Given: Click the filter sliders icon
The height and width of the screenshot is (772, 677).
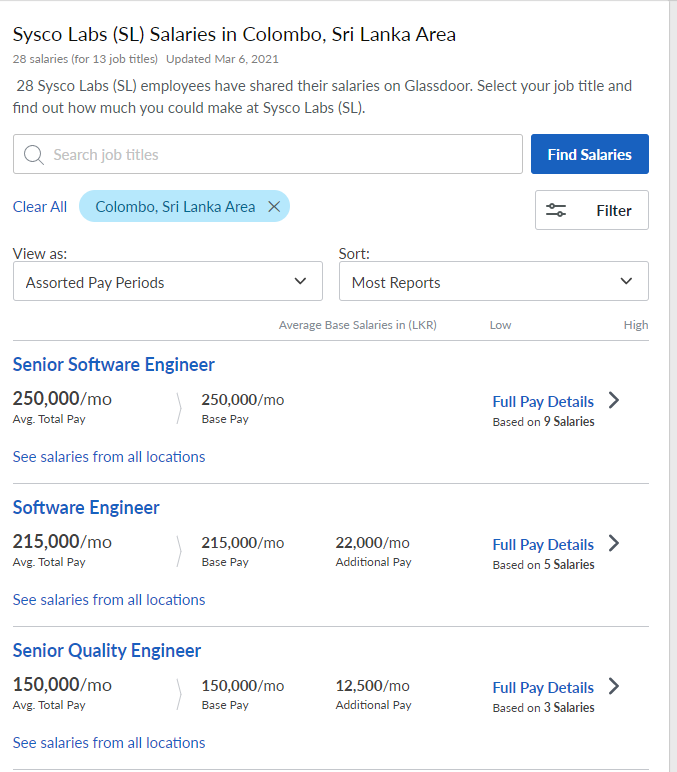Looking at the screenshot, I should point(555,210).
